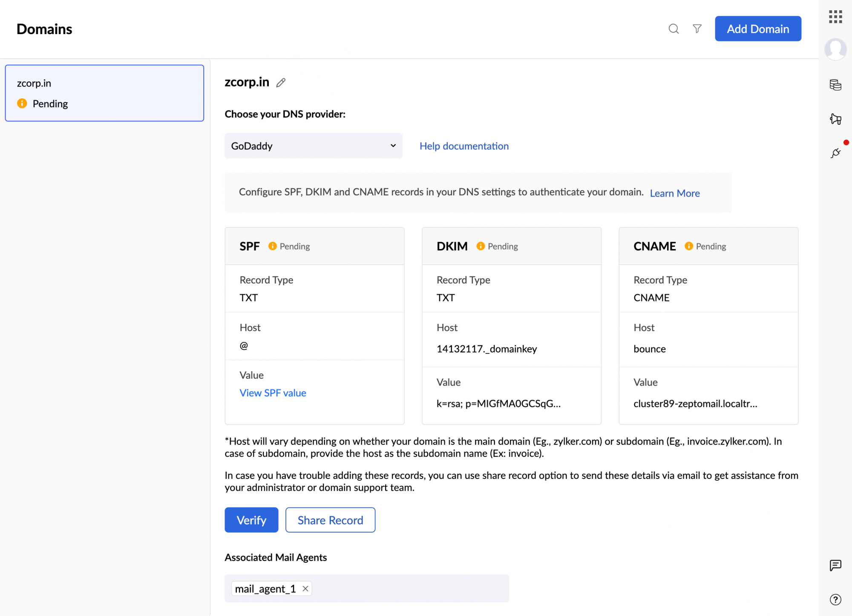Click the megaphone announcements icon

coord(835,119)
